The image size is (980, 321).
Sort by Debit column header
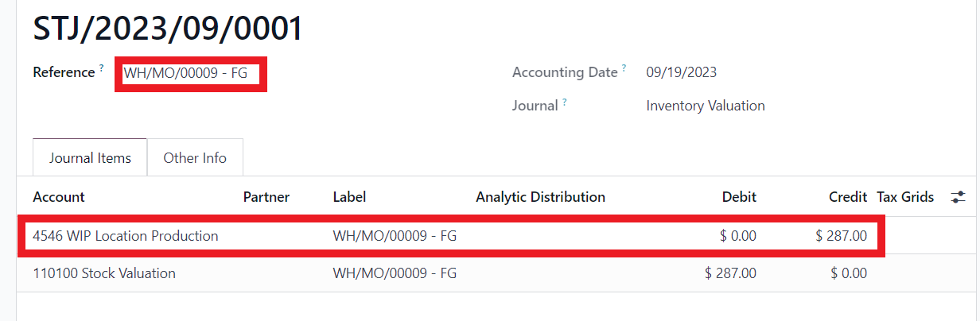(x=739, y=197)
